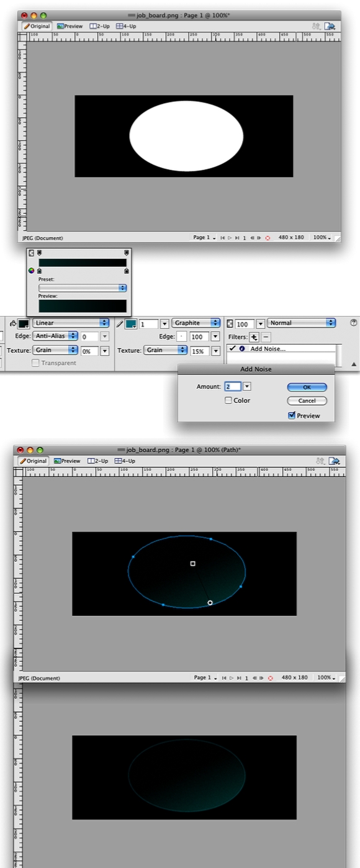The image size is (360, 868).
Task: Click the stroke tip size field showing 1
Action: pos(148,323)
